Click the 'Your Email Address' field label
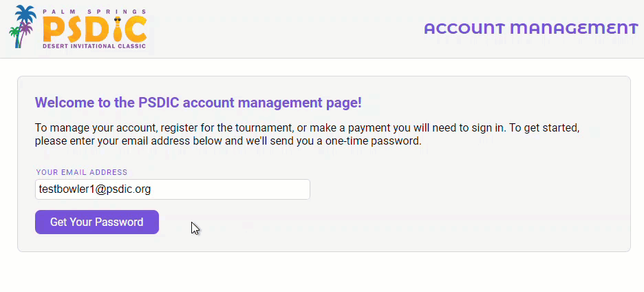644x292 pixels. click(x=82, y=172)
